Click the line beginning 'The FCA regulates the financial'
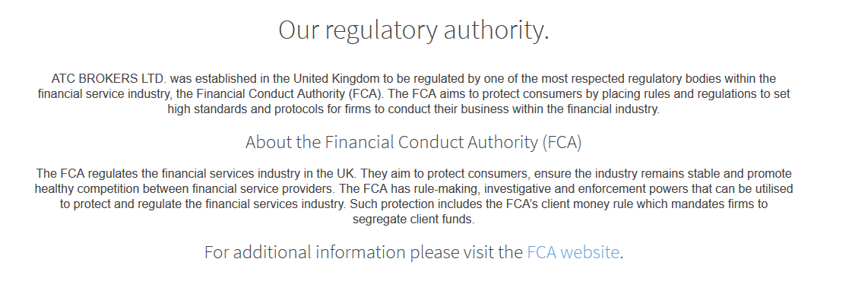The image size is (868, 300). click(414, 174)
